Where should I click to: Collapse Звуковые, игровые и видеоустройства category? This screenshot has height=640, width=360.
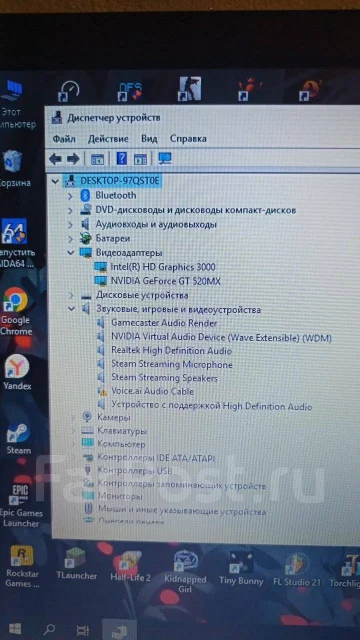[x=72, y=309]
